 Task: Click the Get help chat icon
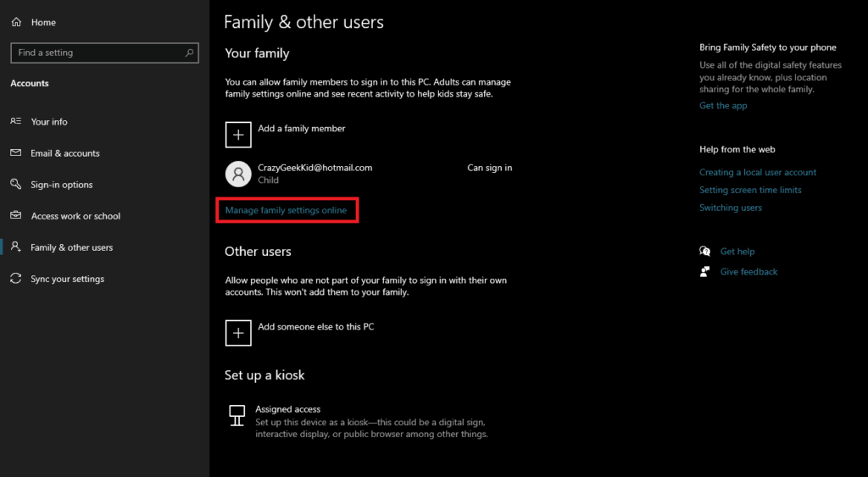pyautogui.click(x=704, y=252)
